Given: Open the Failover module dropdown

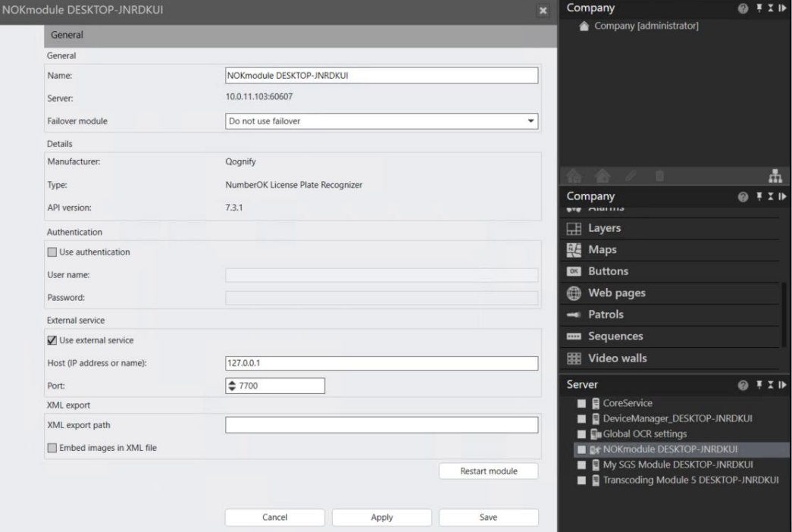Looking at the screenshot, I should (381, 121).
